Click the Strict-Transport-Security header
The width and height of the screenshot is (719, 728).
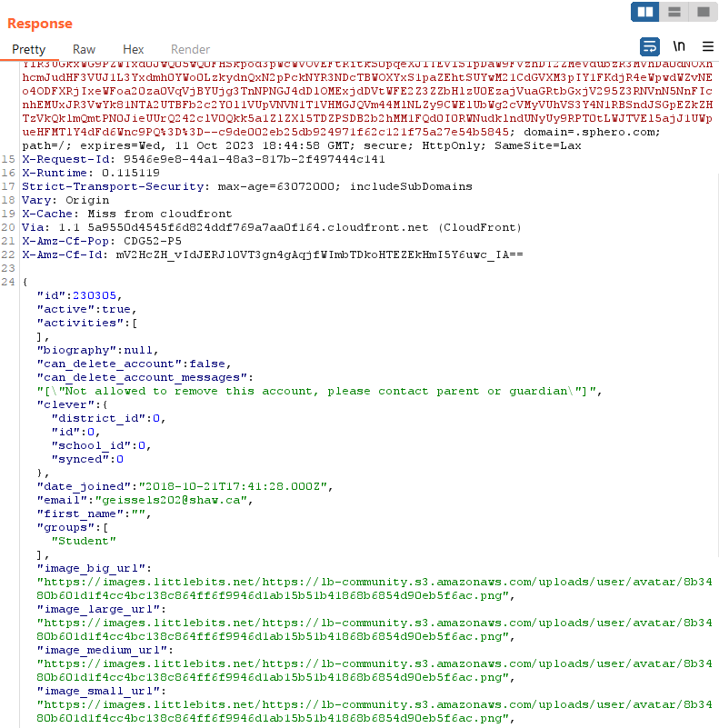(246, 186)
